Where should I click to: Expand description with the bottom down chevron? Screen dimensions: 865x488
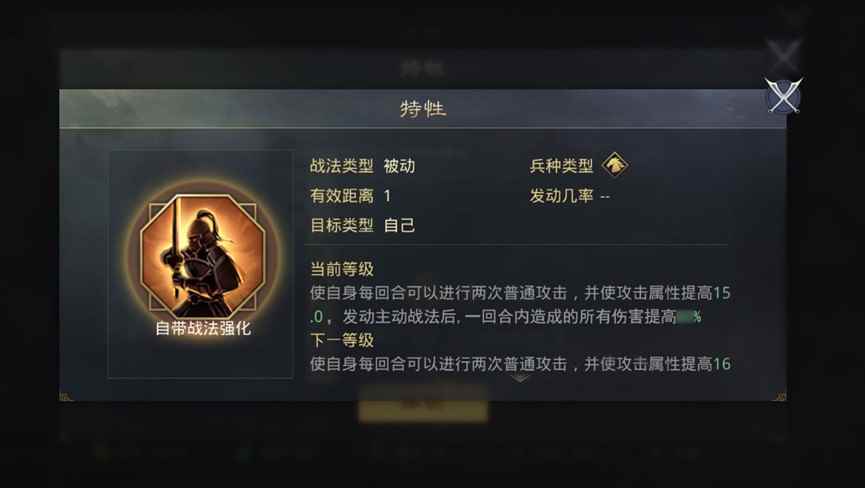pos(520,379)
